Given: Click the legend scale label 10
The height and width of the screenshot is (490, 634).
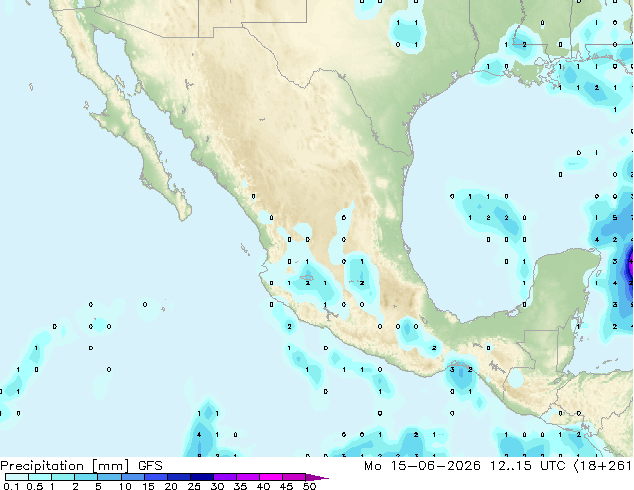Looking at the screenshot, I should 125,486.
